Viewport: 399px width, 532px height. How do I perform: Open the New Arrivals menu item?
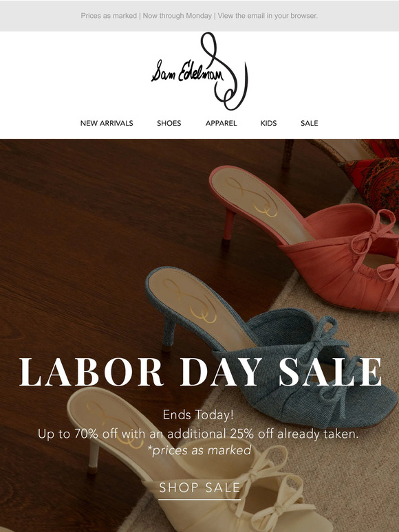click(107, 123)
